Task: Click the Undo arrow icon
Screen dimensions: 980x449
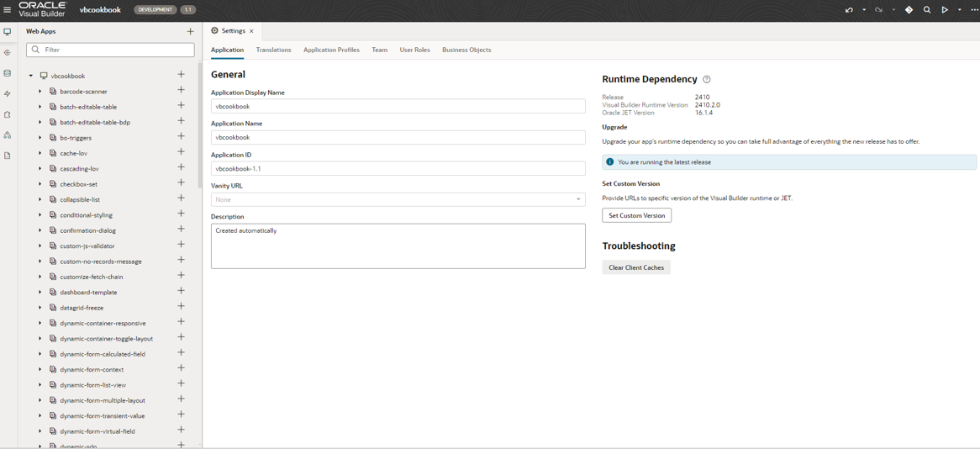Action: click(x=849, y=10)
